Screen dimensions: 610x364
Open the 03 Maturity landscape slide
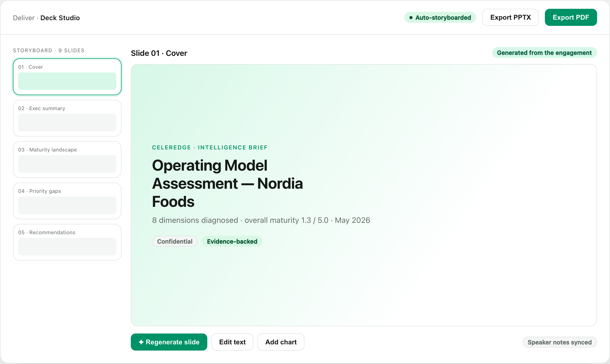click(x=67, y=160)
